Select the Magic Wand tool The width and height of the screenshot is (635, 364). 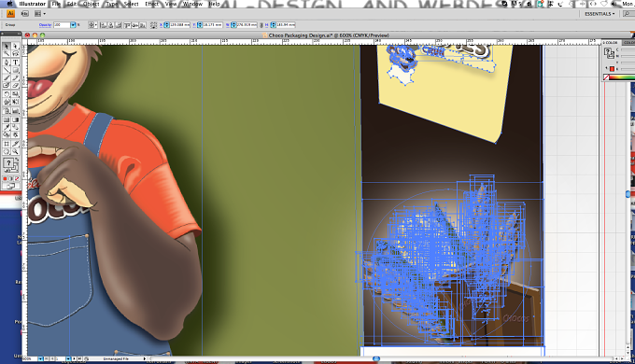[x=7, y=54]
